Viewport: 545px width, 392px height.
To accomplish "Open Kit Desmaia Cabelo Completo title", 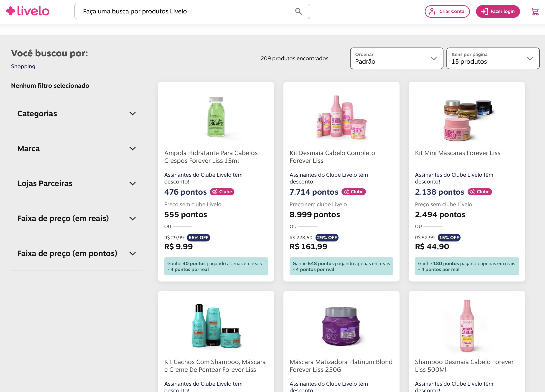I will tap(332, 157).
